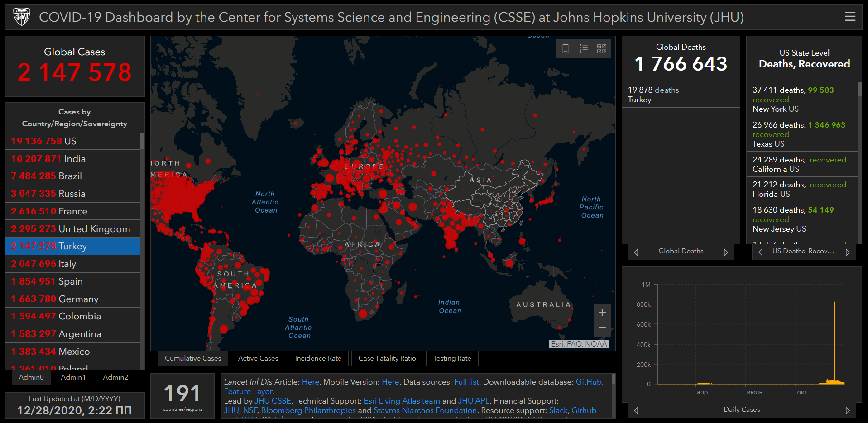Open the Esri Living Atlas team link

402,401
